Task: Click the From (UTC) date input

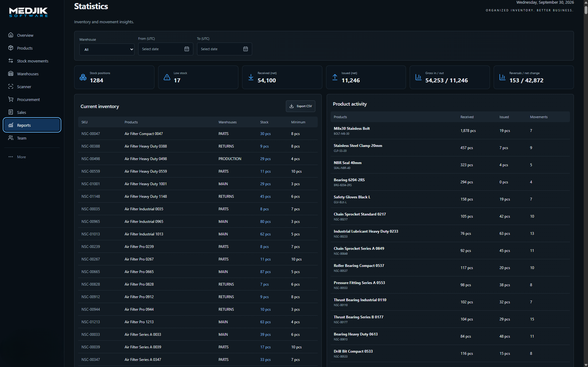Action: (x=166, y=49)
